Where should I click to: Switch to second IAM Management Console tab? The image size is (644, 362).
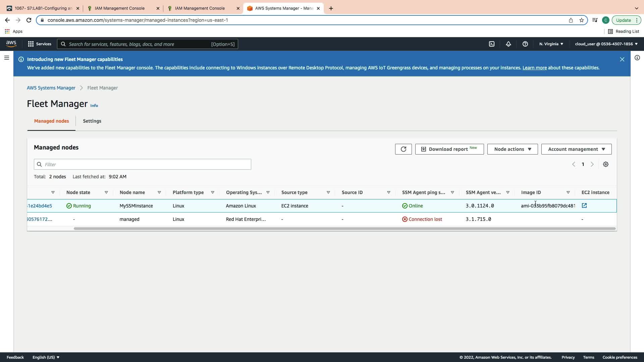[200, 8]
